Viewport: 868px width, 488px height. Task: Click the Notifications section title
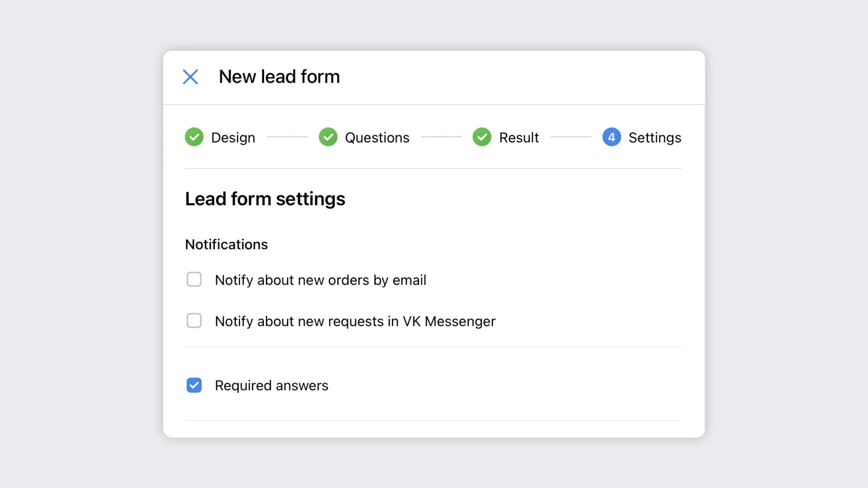coord(226,244)
